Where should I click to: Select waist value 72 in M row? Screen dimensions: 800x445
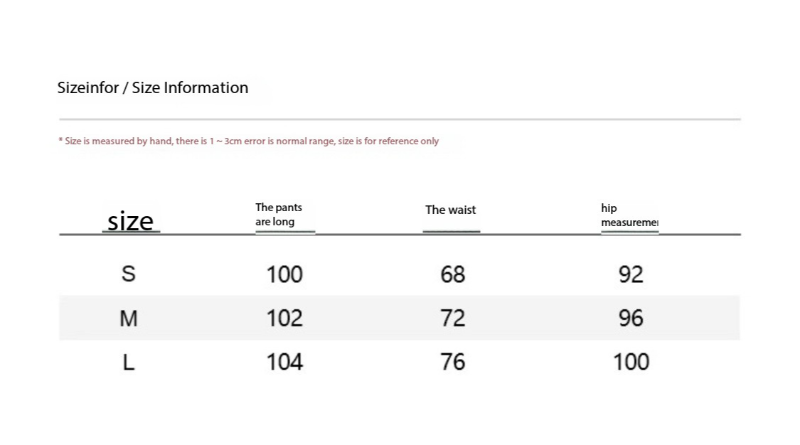point(453,318)
